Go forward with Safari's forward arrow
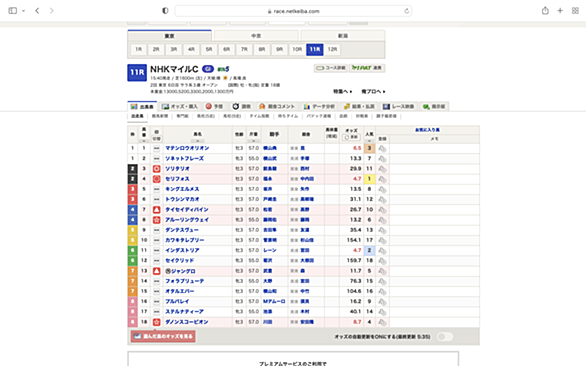 [x=51, y=10]
